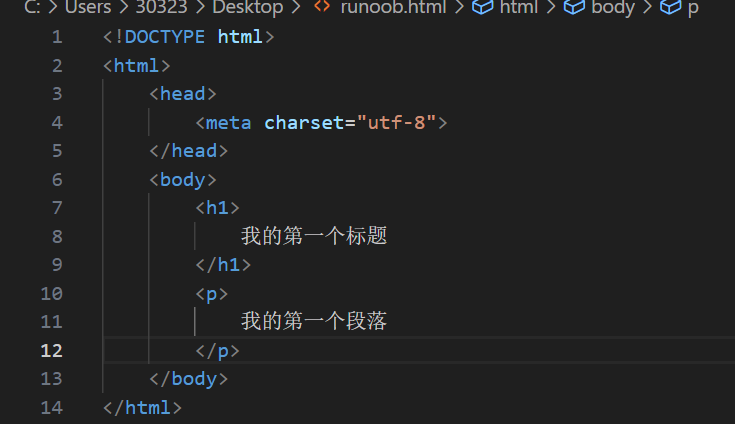Image resolution: width=735 pixels, height=424 pixels.
Task: Click the cube icon before body breadcrumb
Action: point(574,8)
